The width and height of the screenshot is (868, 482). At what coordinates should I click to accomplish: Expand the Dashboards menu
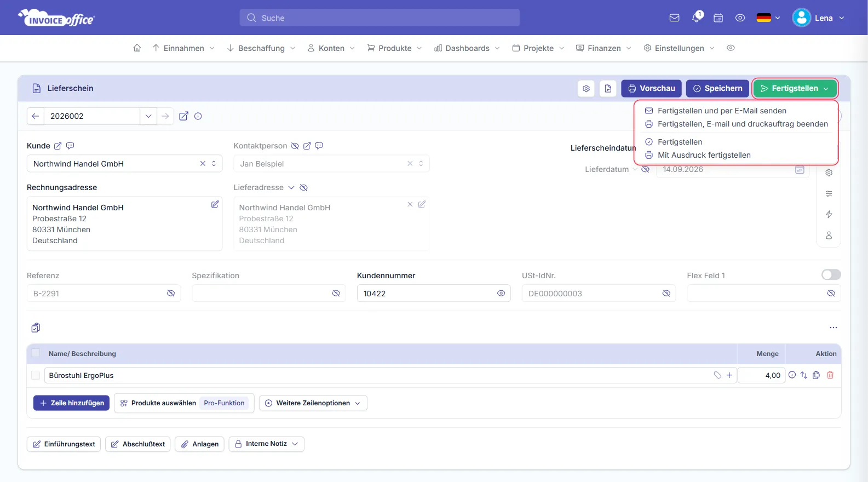467,48
